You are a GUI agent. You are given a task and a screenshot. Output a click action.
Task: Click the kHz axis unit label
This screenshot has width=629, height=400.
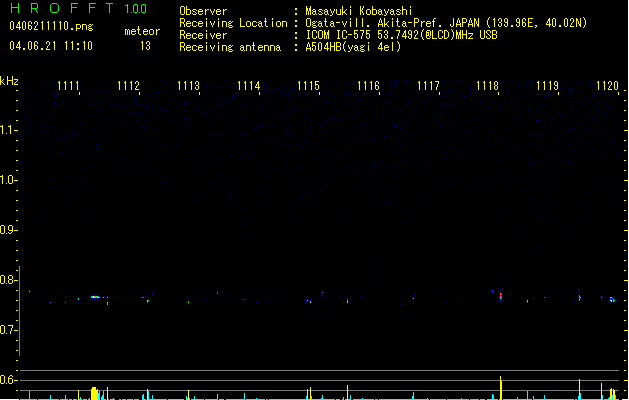click(9, 81)
